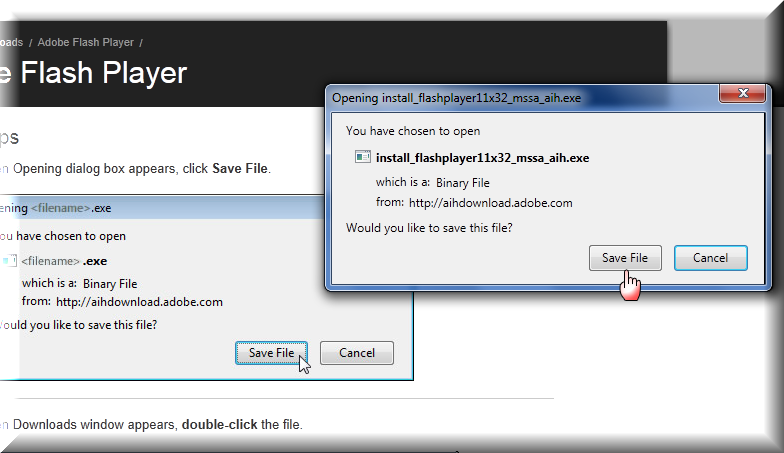Click the Binary File label in the front dialog

(x=462, y=183)
